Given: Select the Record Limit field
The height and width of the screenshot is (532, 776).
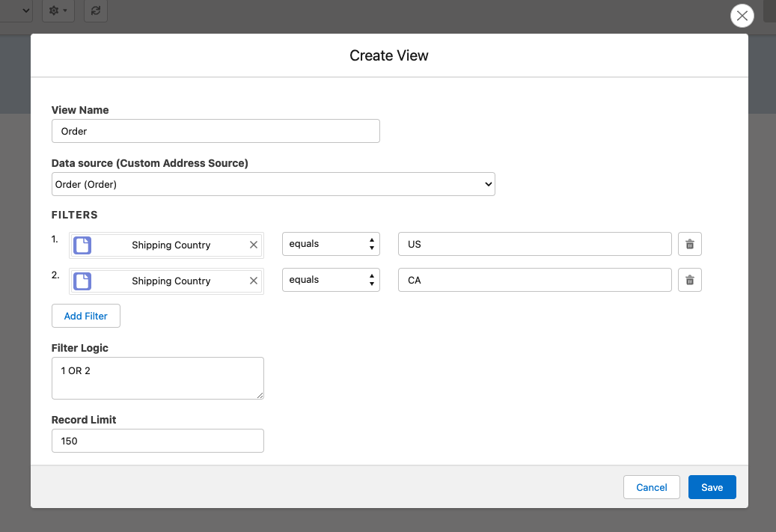Looking at the screenshot, I should pyautogui.click(x=157, y=441).
